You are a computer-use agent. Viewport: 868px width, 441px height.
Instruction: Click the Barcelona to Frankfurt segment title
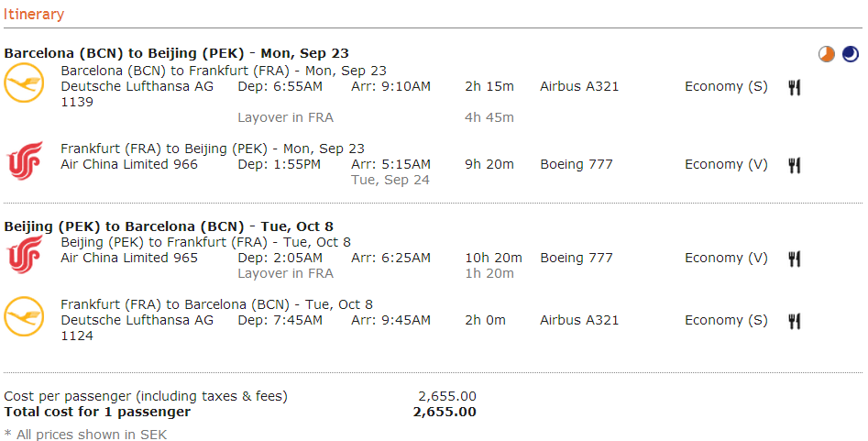pyautogui.click(x=224, y=71)
